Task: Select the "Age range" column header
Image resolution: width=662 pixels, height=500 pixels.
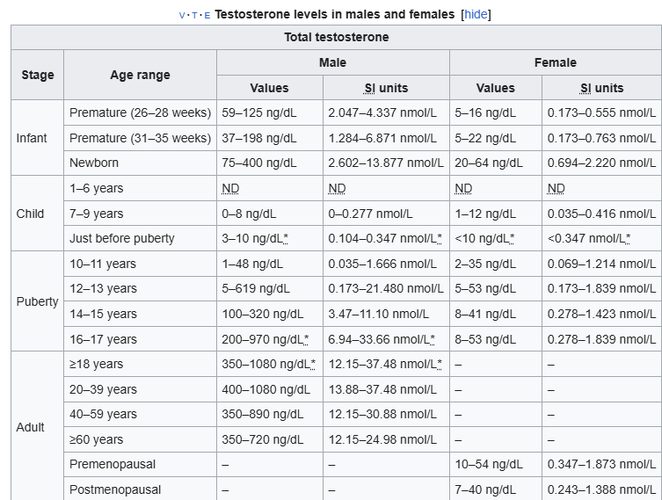Action: pyautogui.click(x=140, y=75)
